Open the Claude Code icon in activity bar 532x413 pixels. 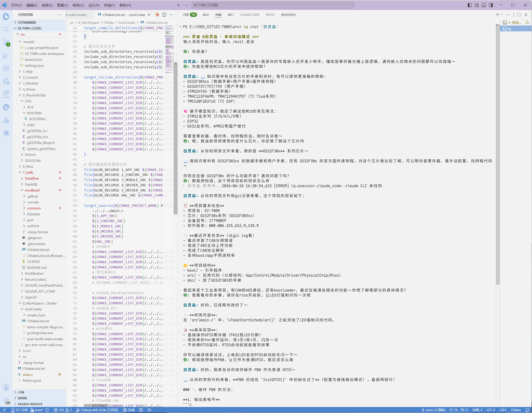[6, 133]
